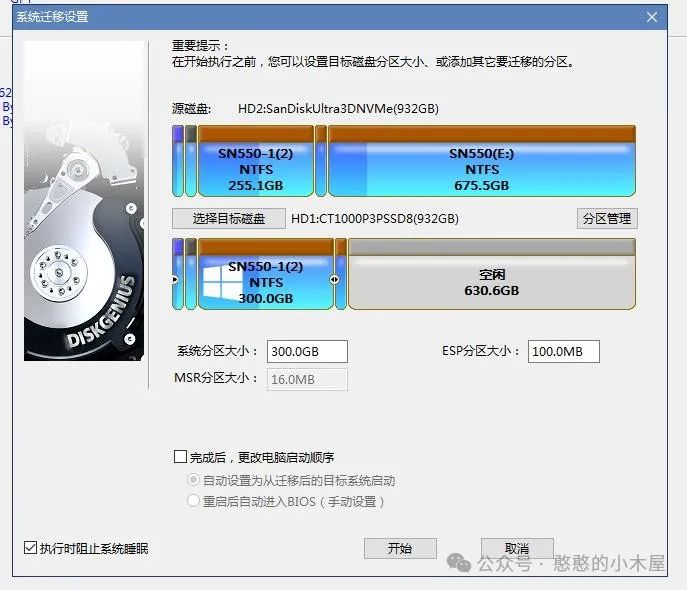Select target partition SN550-1(2) 300.0GB
This screenshot has height=590, width=687.
pos(266,274)
